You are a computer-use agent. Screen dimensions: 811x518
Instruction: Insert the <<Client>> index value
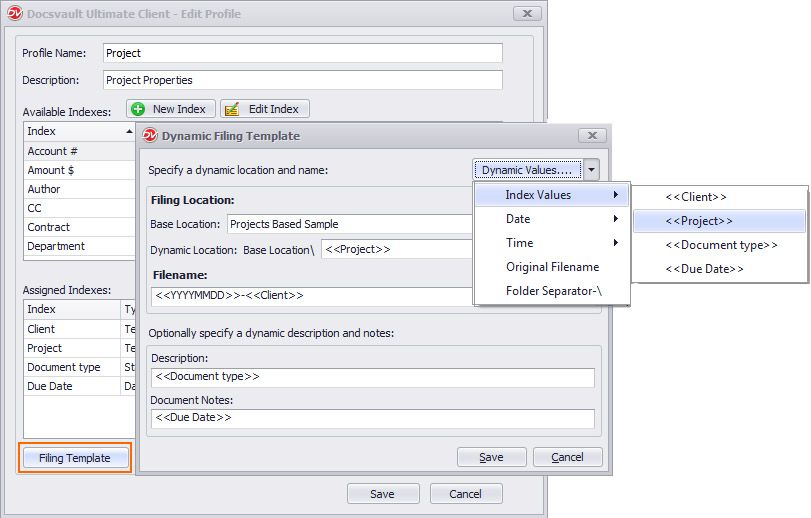695,197
